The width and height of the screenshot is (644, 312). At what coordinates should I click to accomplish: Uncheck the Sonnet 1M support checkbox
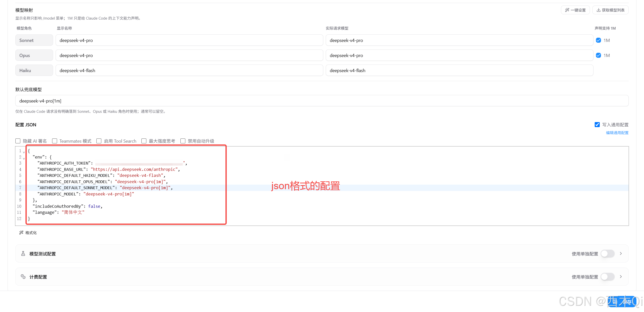click(598, 40)
